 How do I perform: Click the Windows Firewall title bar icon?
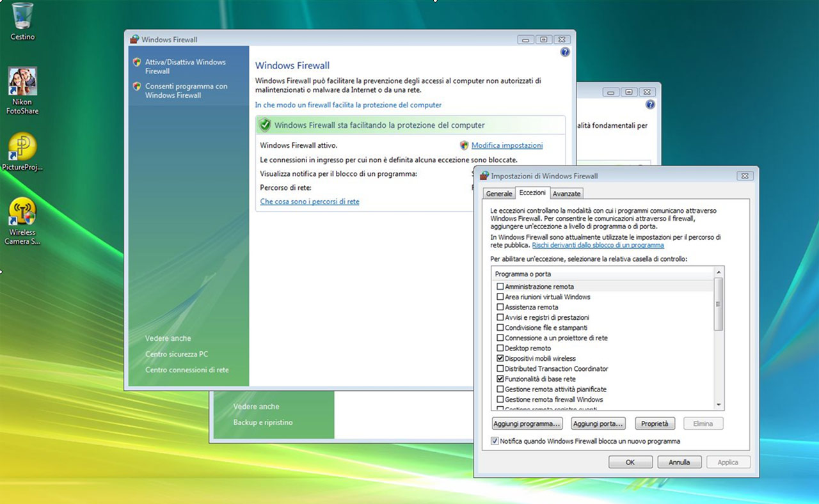pyautogui.click(x=134, y=39)
